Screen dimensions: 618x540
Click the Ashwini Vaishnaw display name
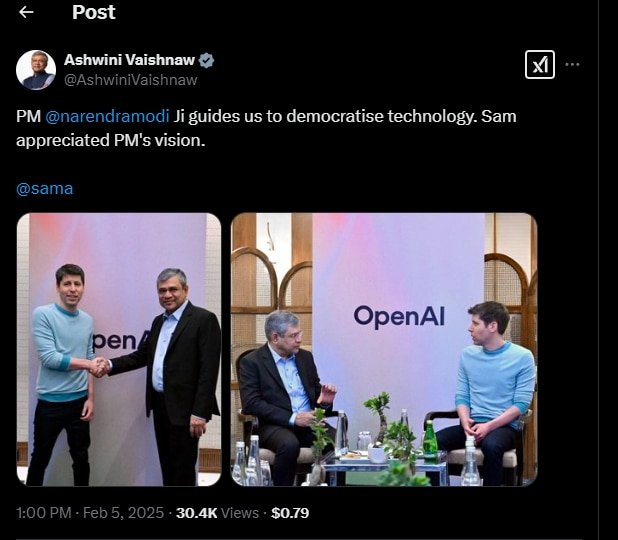pos(129,60)
